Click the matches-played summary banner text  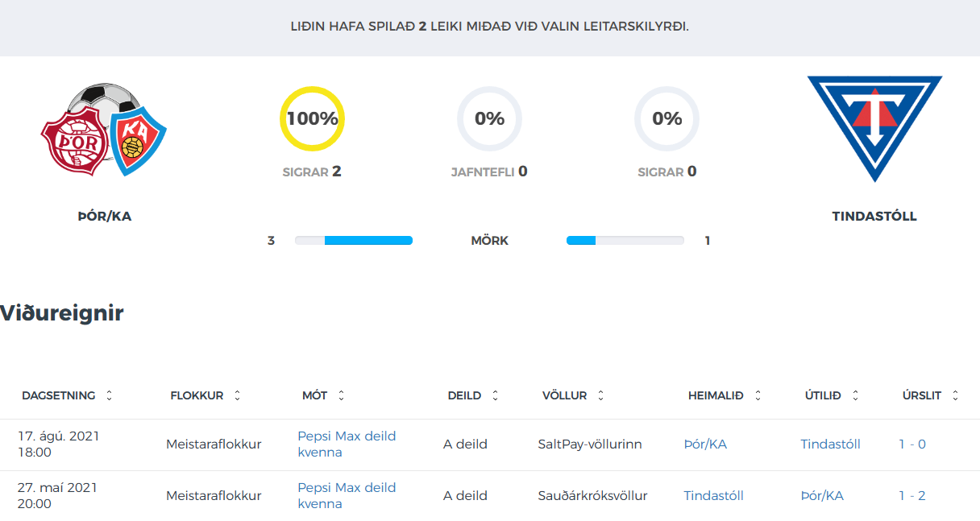pos(489,26)
